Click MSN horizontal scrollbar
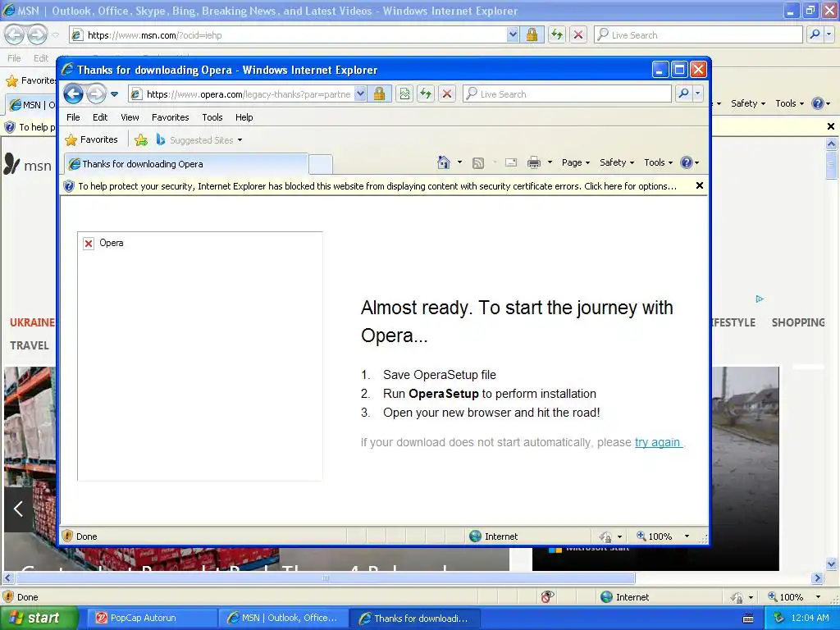 click(325, 578)
